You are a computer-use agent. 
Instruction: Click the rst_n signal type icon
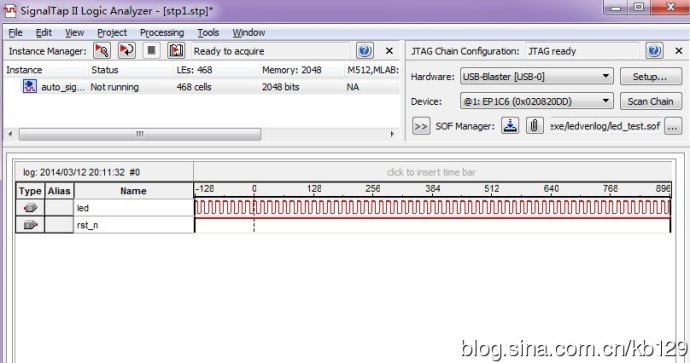point(30,225)
